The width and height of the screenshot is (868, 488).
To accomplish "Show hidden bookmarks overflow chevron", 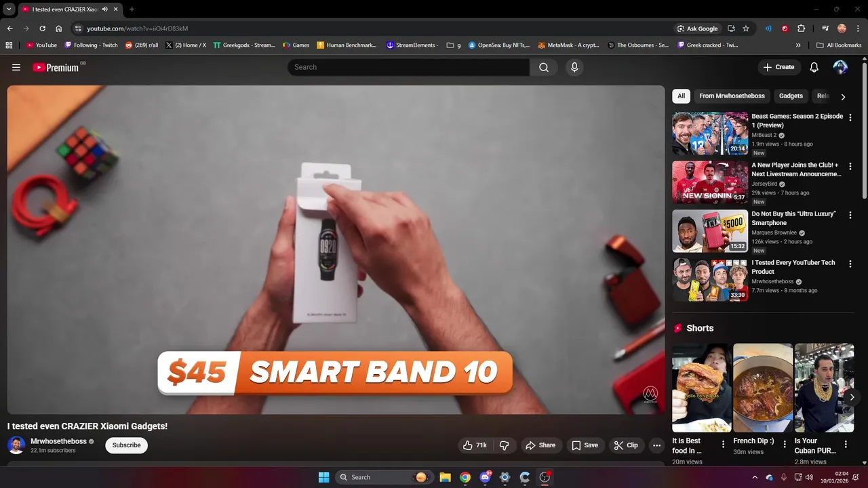I will coord(798,45).
